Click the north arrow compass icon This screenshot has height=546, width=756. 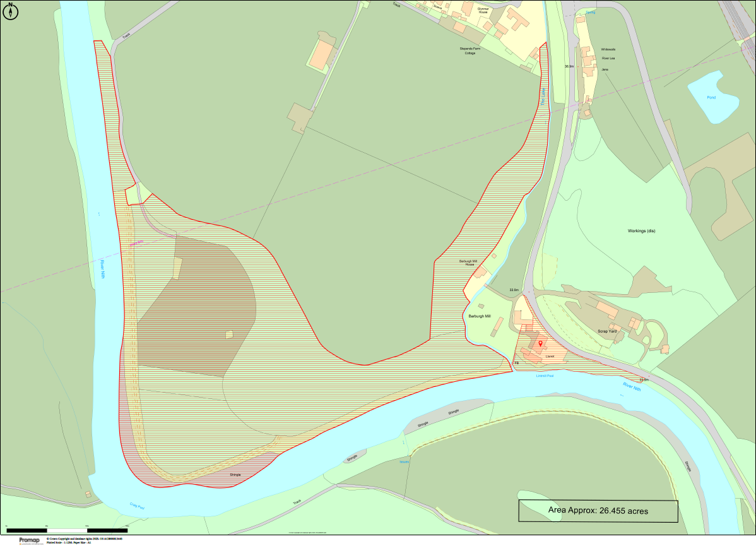[x=11, y=10]
